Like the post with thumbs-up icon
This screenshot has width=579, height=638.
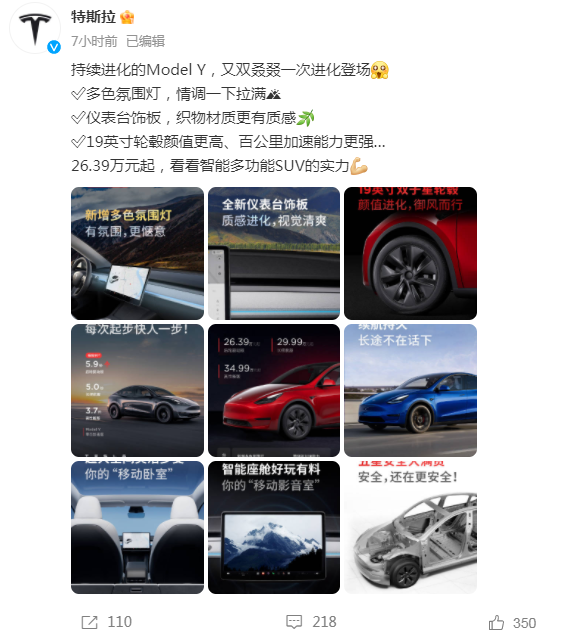pyautogui.click(x=496, y=623)
